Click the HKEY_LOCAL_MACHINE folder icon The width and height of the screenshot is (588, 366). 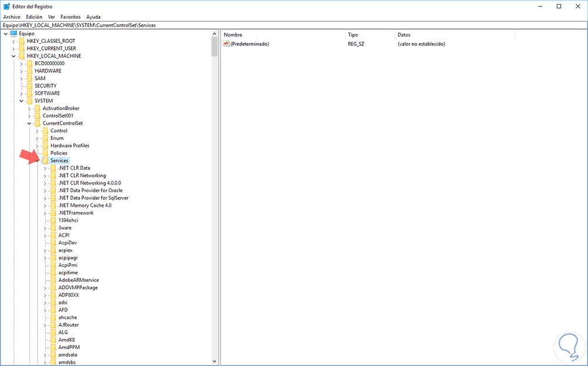click(x=22, y=56)
